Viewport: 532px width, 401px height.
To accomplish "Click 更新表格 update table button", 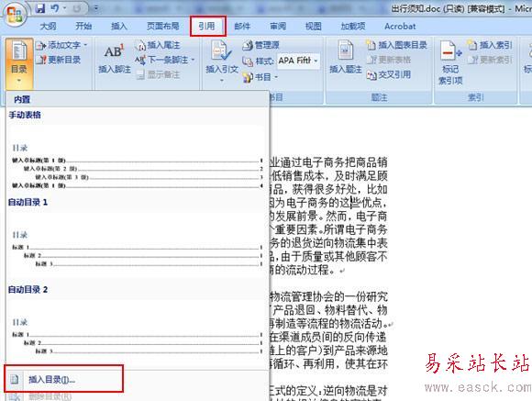I will click(389, 60).
